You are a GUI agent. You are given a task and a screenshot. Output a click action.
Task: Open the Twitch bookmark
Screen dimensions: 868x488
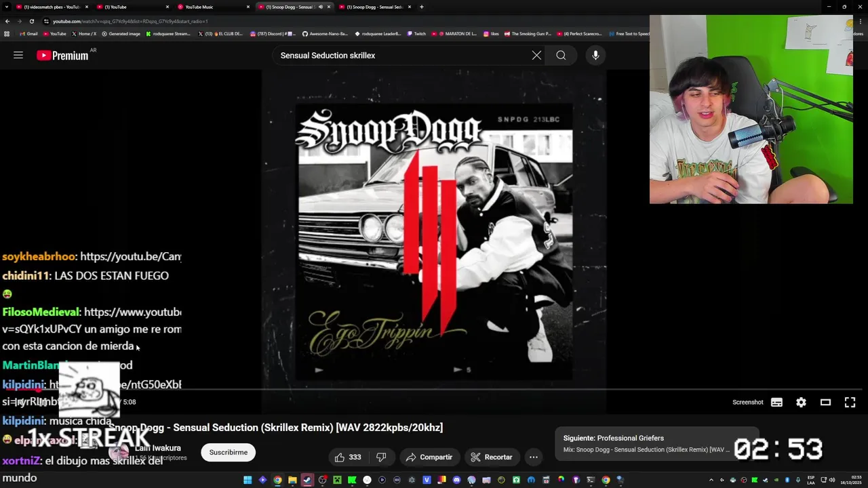(415, 34)
